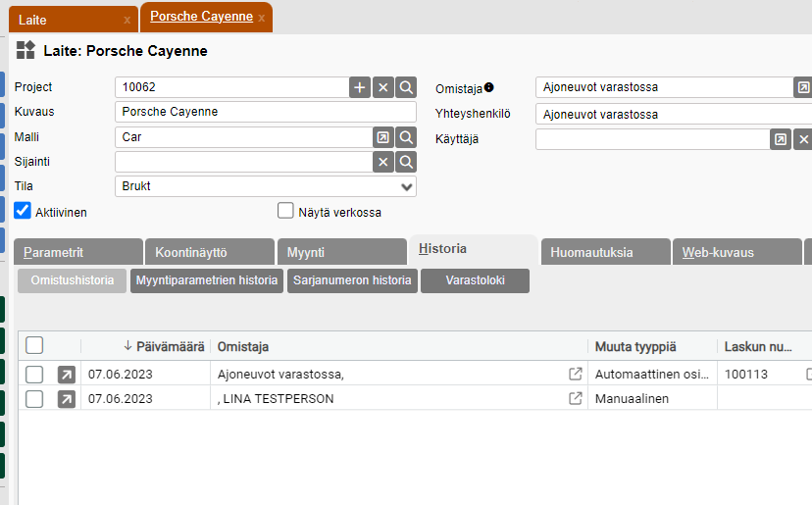Select the Historia tab
This screenshot has height=505, width=812.
click(x=474, y=249)
